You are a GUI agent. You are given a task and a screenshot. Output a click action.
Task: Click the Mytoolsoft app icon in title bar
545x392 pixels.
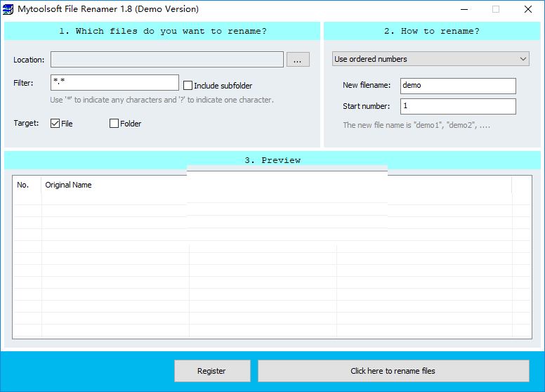click(x=8, y=9)
